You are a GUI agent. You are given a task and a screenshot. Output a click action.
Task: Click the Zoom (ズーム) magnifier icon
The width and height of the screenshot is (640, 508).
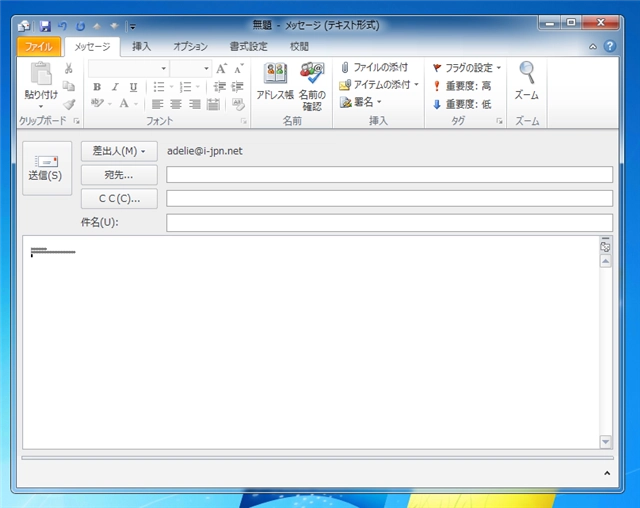click(x=526, y=73)
